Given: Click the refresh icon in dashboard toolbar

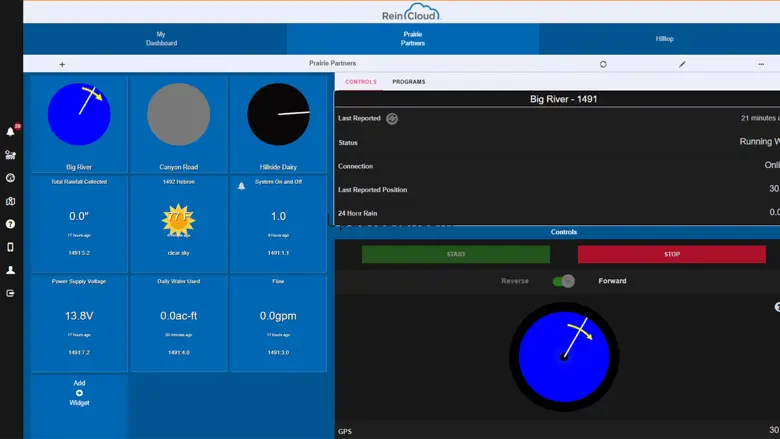Looking at the screenshot, I should pyautogui.click(x=603, y=64).
